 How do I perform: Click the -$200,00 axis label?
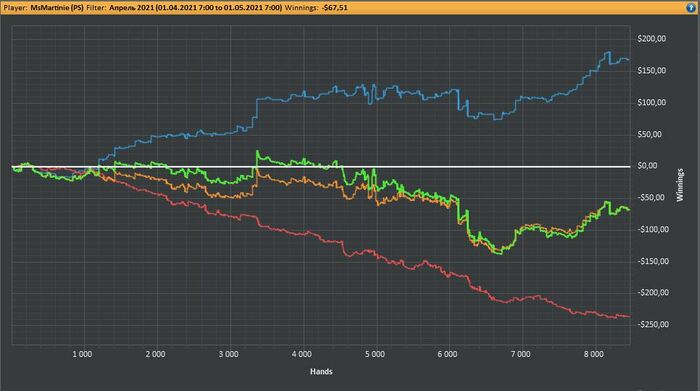(652, 292)
